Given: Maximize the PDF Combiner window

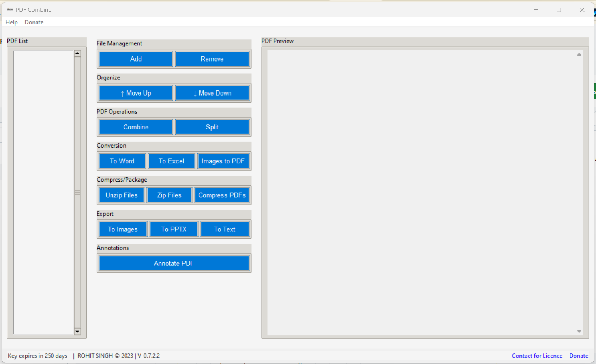Looking at the screenshot, I should pyautogui.click(x=559, y=10).
